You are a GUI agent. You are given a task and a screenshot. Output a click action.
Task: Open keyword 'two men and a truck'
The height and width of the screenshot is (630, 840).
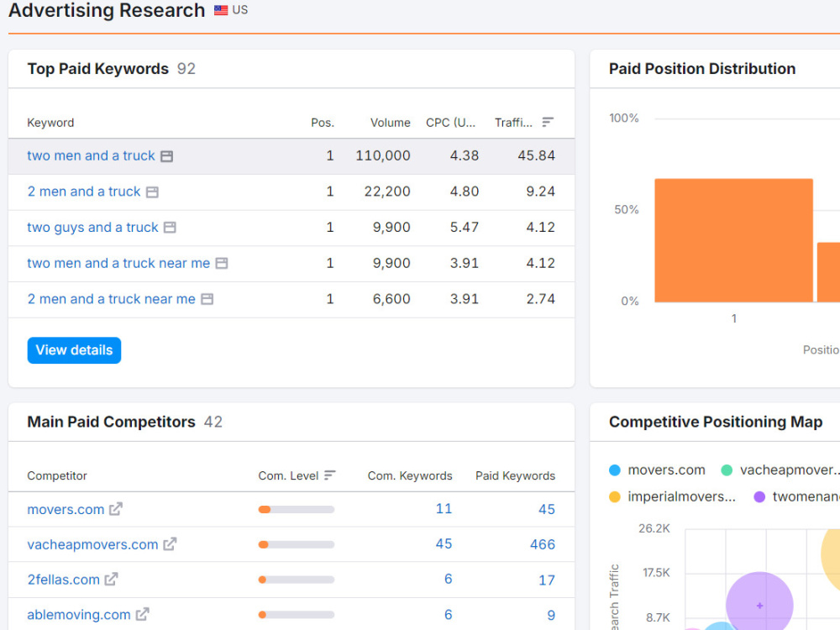click(91, 156)
